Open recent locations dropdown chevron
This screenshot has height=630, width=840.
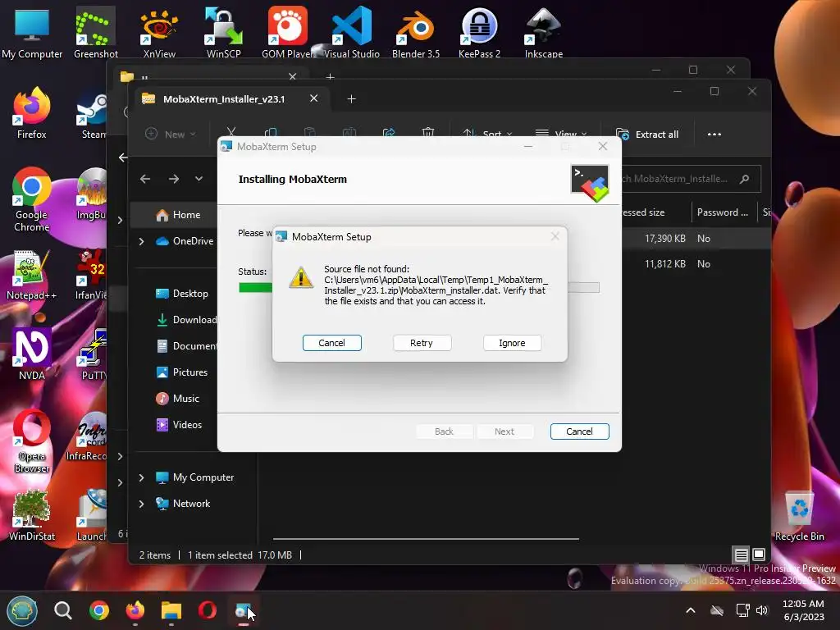[199, 179]
